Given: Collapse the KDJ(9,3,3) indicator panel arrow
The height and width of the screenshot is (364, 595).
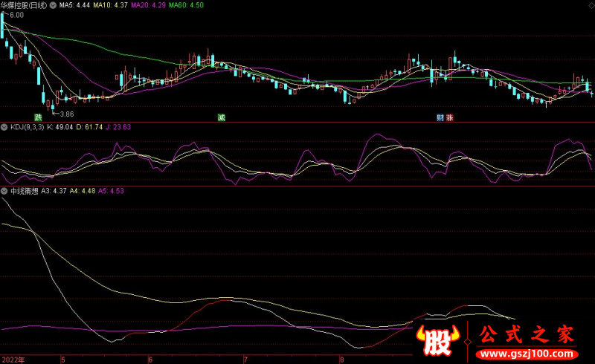Looking at the screenshot, I should [5, 127].
